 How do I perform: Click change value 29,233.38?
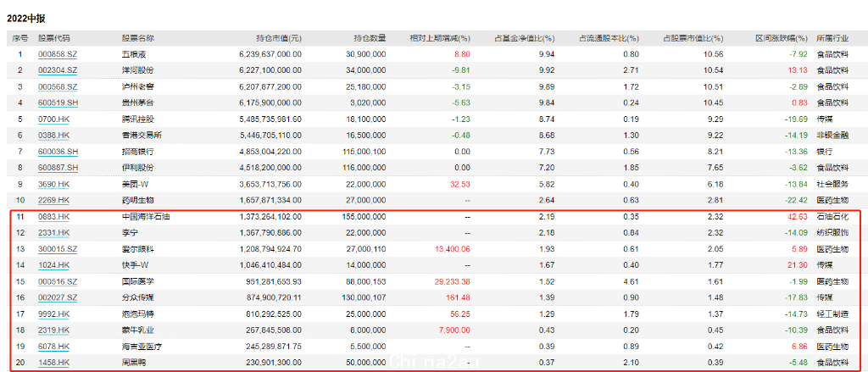click(x=452, y=282)
